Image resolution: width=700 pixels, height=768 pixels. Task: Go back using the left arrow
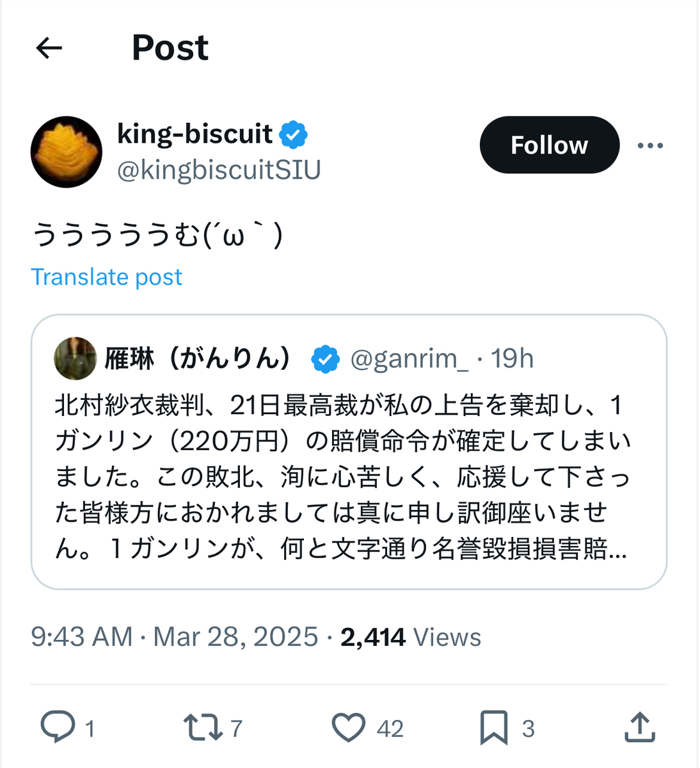(x=49, y=48)
